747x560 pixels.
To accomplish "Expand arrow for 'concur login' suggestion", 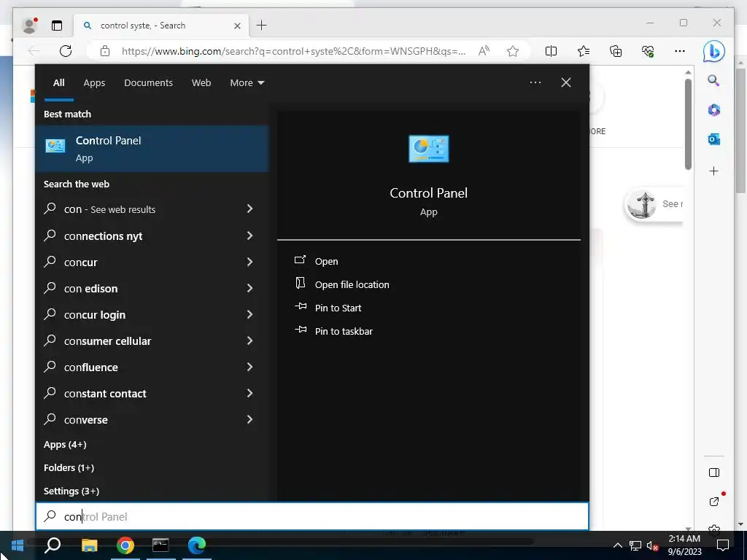I will click(x=249, y=314).
